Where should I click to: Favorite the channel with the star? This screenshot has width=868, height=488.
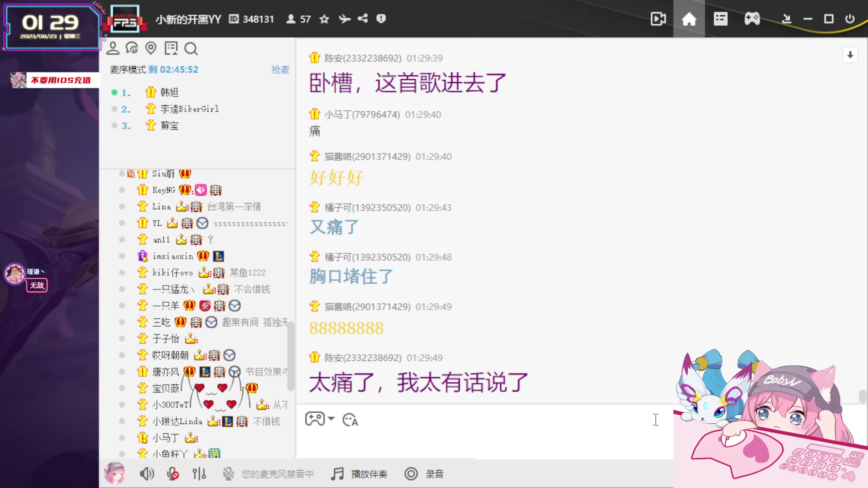click(324, 19)
